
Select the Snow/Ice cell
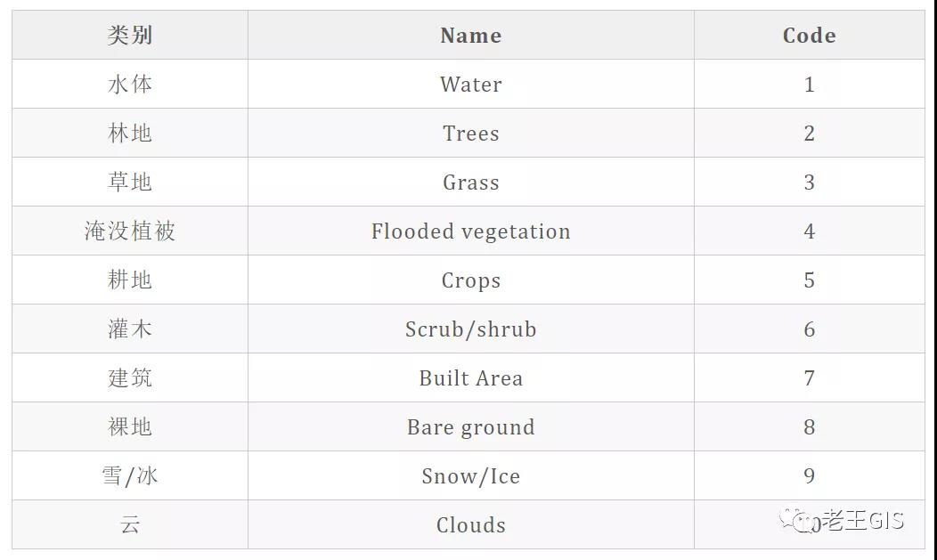470,476
